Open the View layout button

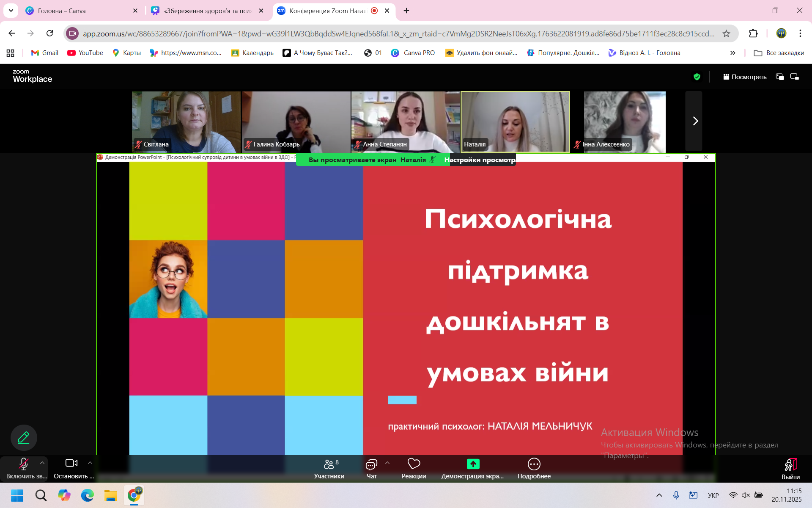(x=745, y=77)
